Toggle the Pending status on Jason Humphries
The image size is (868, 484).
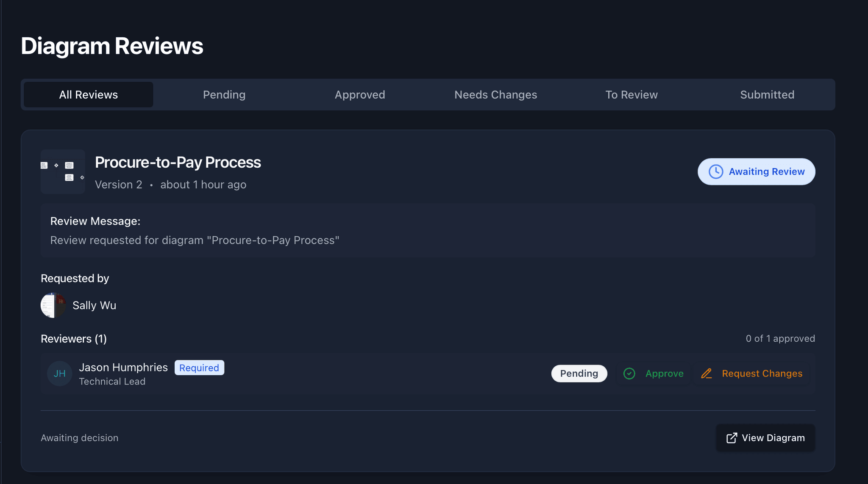pyautogui.click(x=579, y=373)
